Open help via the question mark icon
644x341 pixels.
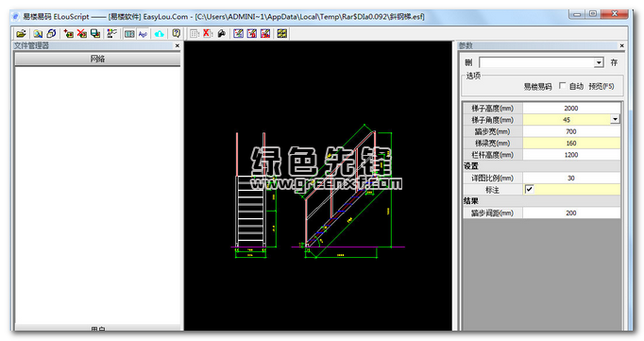(x=177, y=34)
